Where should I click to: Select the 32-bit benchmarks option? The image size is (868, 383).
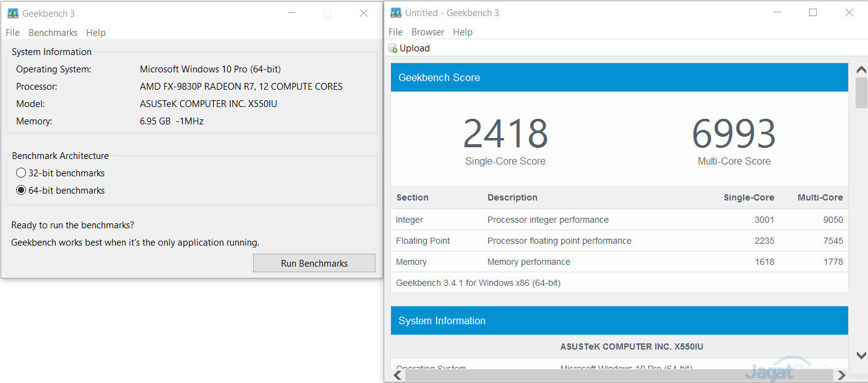click(21, 173)
